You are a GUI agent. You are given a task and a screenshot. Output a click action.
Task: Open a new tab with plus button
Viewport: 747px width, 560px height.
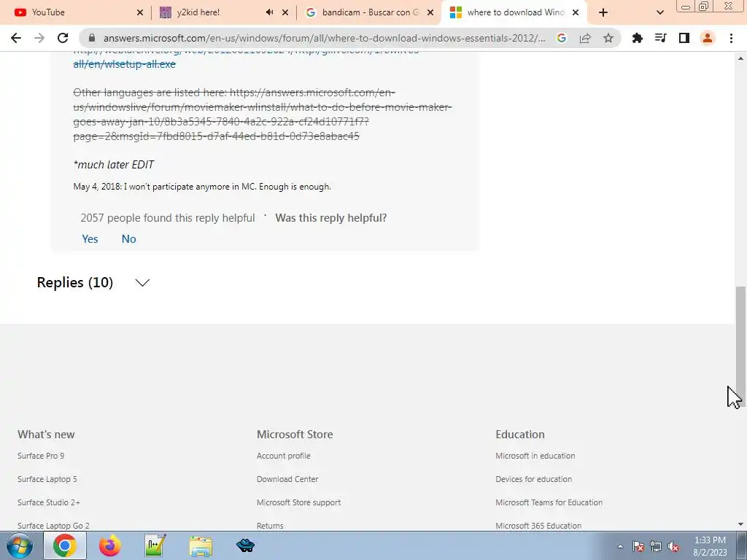click(x=603, y=12)
